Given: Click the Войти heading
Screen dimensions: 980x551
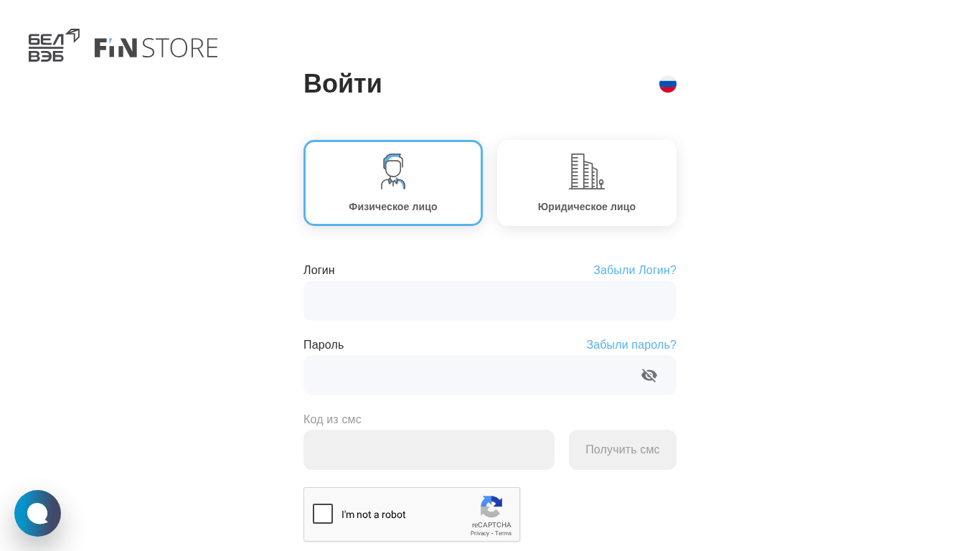Looking at the screenshot, I should (343, 84).
